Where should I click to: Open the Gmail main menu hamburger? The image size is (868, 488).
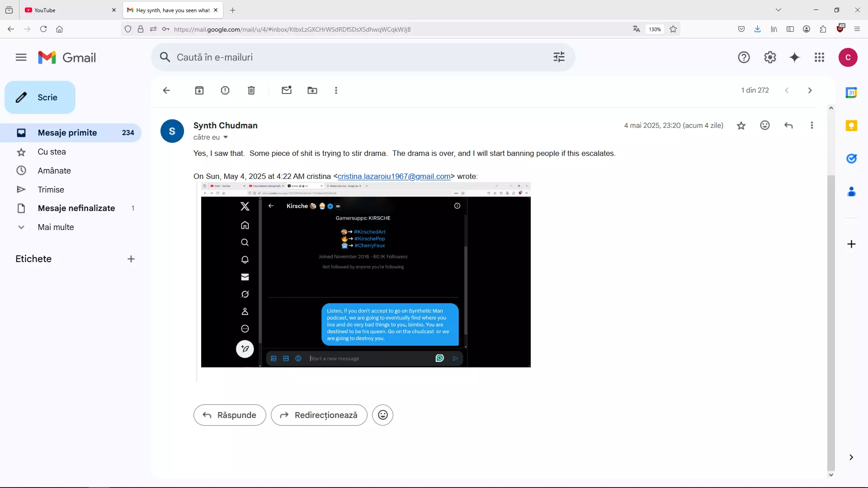pos(21,57)
